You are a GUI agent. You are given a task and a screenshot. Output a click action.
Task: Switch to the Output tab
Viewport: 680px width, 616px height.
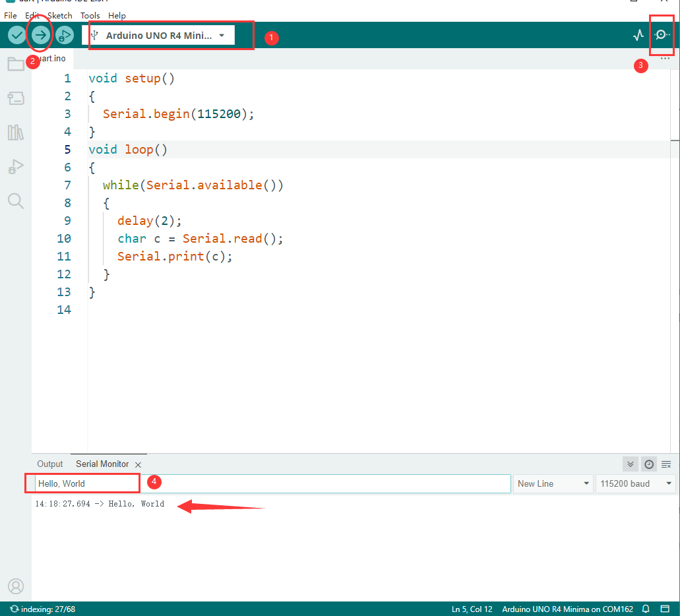click(50, 464)
